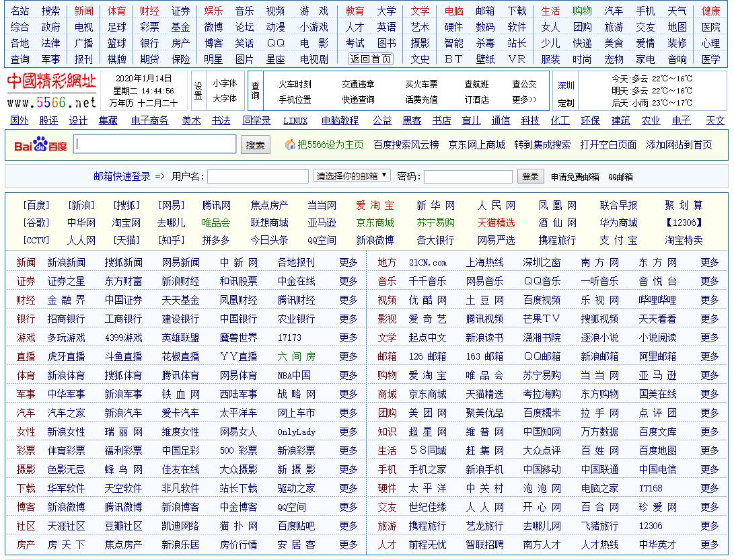The width and height of the screenshot is (734, 560).
Task: Open the 拼多多 featured link
Action: tap(216, 241)
